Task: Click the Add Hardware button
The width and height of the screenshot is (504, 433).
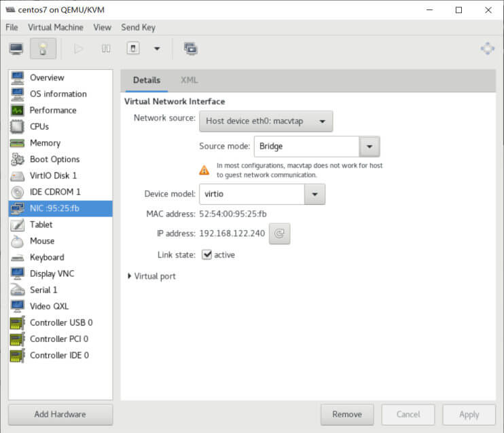Action: click(60, 415)
